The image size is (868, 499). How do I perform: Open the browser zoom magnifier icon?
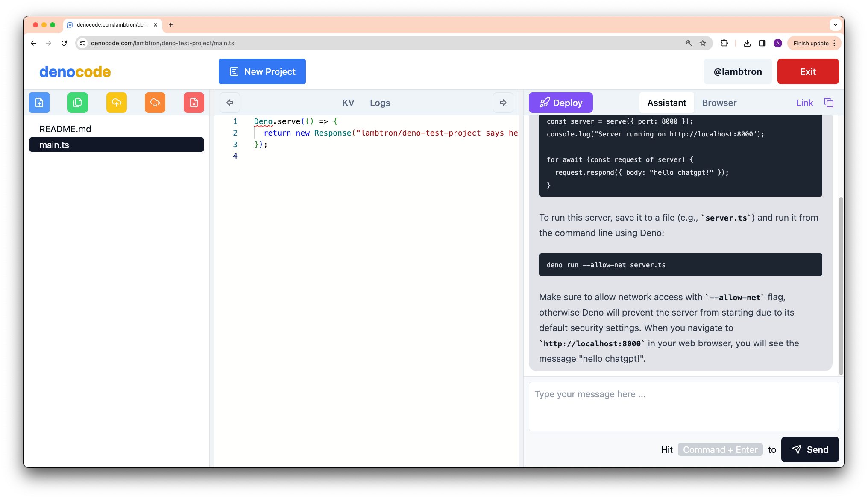(689, 43)
